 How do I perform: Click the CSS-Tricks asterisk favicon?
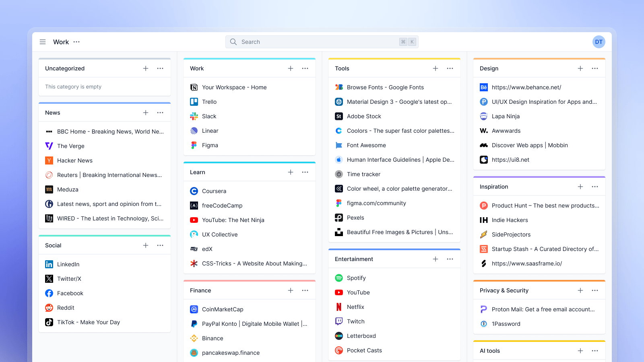(194, 263)
